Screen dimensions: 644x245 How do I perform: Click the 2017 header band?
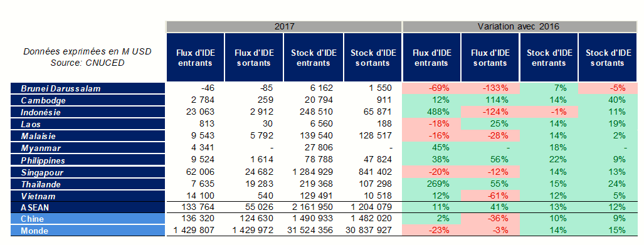tap(284, 27)
